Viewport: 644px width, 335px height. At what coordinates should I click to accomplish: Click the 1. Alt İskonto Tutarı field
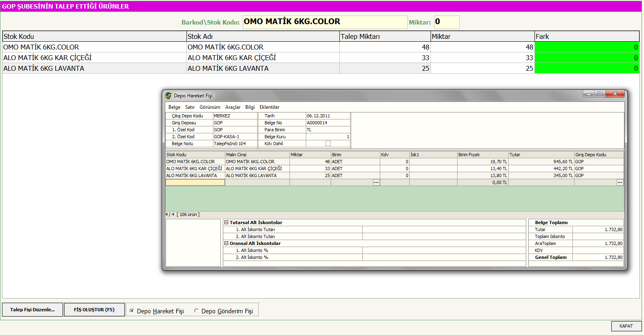coord(444,229)
